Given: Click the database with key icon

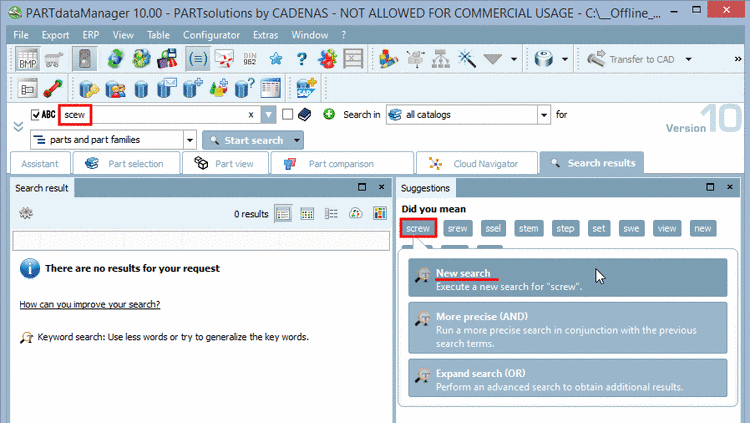Looking at the screenshot, I should (x=88, y=89).
